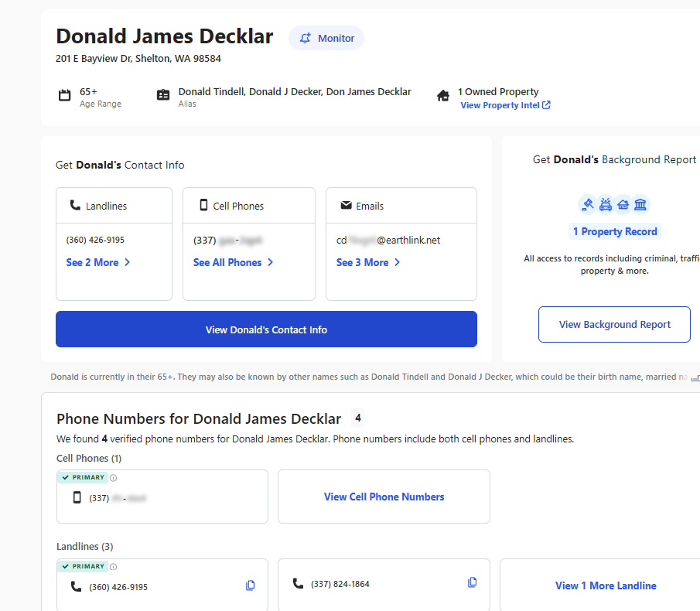Click the Landlines (3) label

85,546
